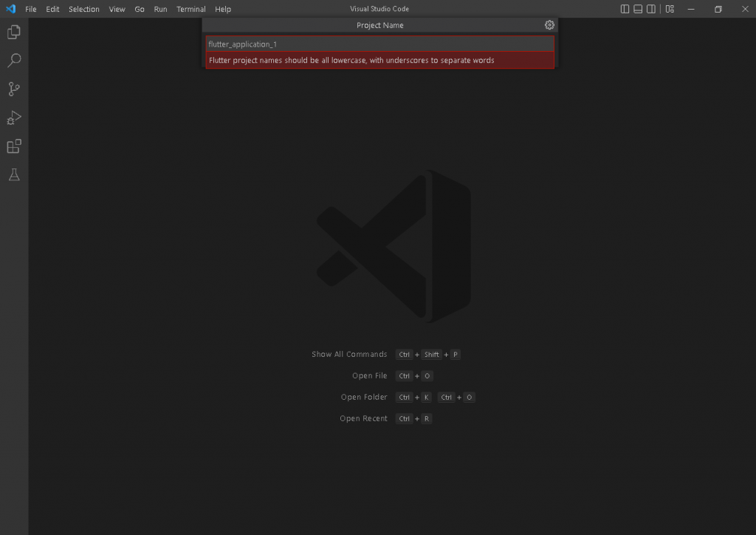Open the Explorer view in activity bar
Image resolution: width=756 pixels, height=535 pixels.
[14, 32]
